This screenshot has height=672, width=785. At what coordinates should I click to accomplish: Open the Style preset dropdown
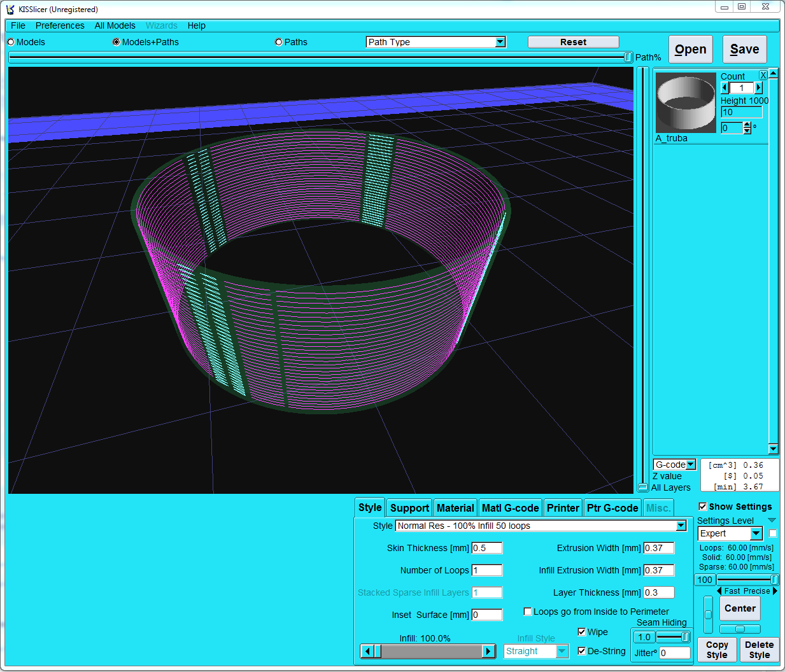click(x=681, y=526)
